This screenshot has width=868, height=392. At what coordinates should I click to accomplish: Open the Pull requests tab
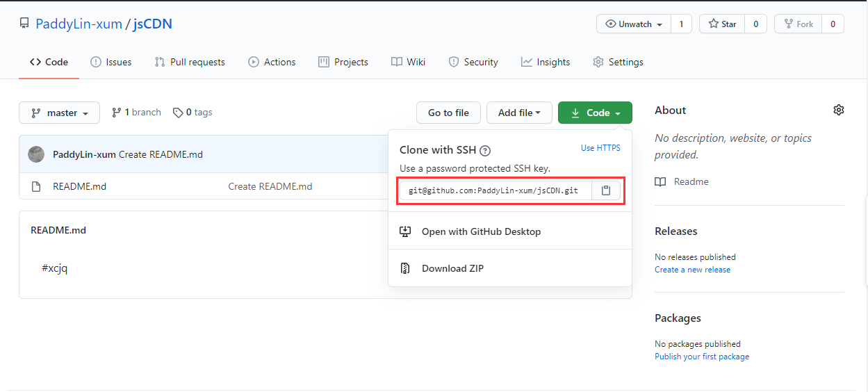click(190, 62)
